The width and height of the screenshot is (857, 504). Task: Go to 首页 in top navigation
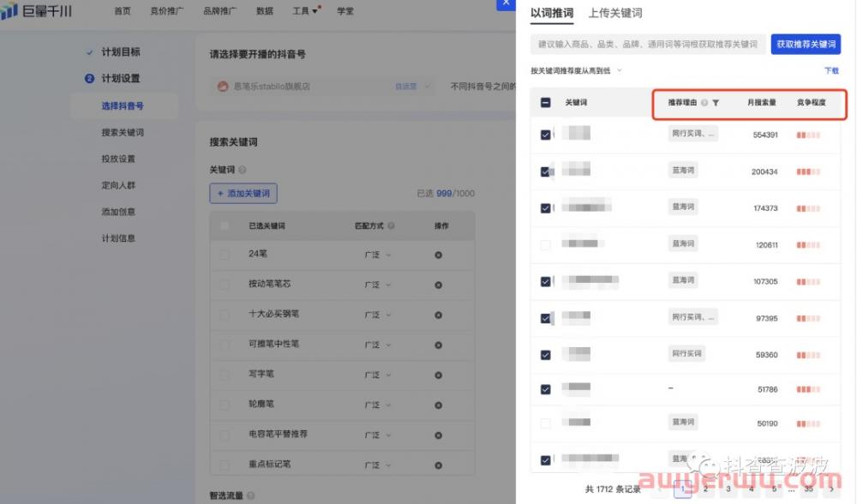[123, 11]
